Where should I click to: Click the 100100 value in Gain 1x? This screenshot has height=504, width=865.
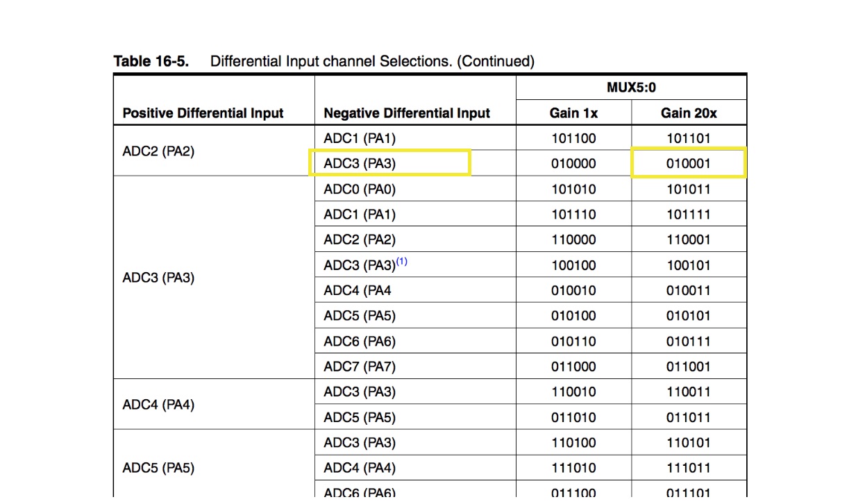pos(573,265)
